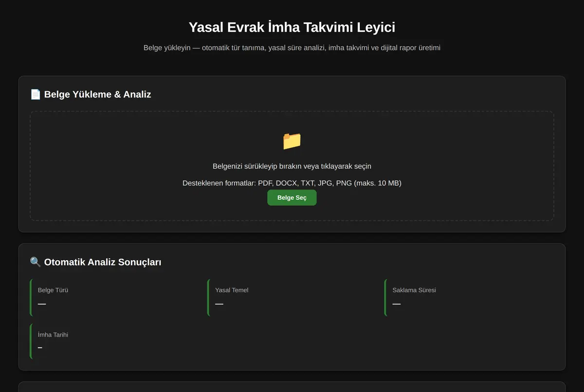The height and width of the screenshot is (392, 584).
Task: Click the magnifier icon beside Otomatik Analiz Sonuçları
Action: [36, 262]
